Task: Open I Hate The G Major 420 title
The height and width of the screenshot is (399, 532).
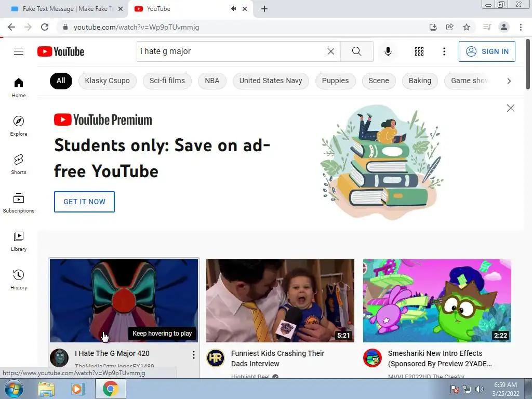Action: pyautogui.click(x=112, y=353)
